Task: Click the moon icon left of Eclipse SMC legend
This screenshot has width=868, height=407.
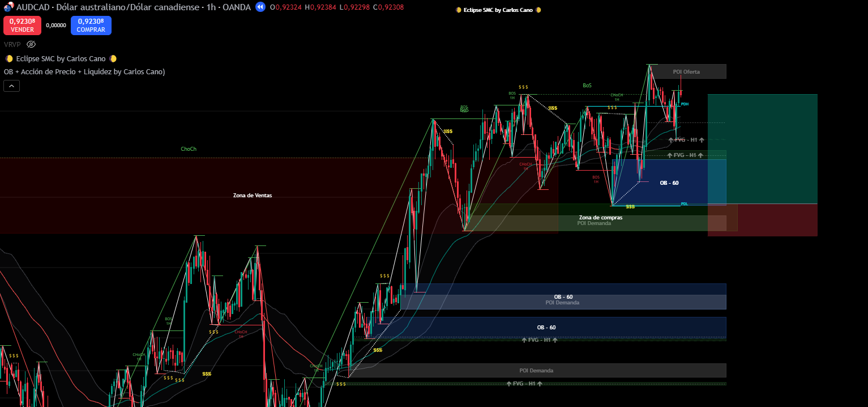Action: 9,58
